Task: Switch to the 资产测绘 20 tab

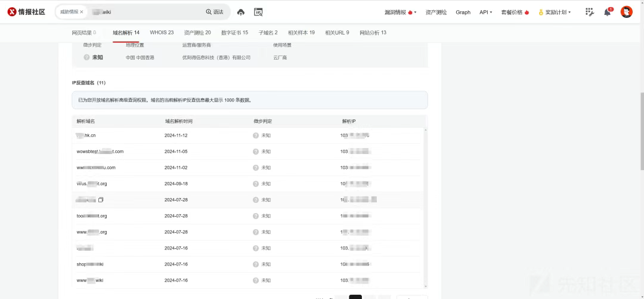Action: tap(197, 32)
